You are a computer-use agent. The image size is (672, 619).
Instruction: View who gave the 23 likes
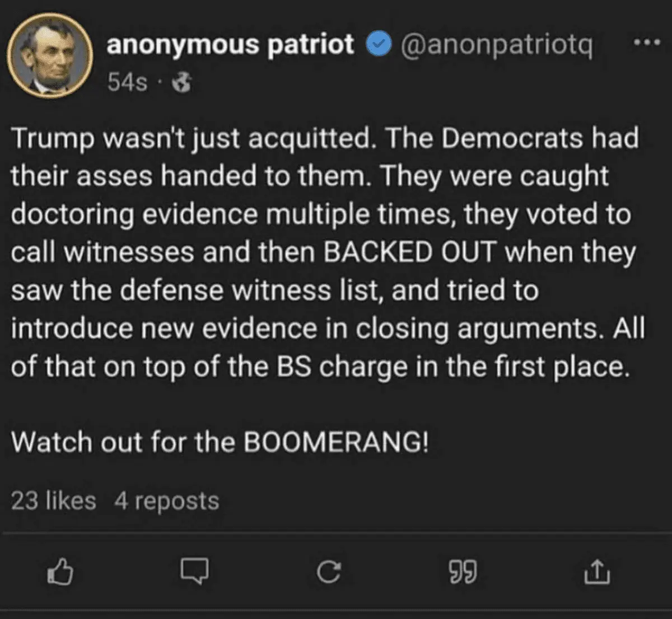[x=54, y=501]
